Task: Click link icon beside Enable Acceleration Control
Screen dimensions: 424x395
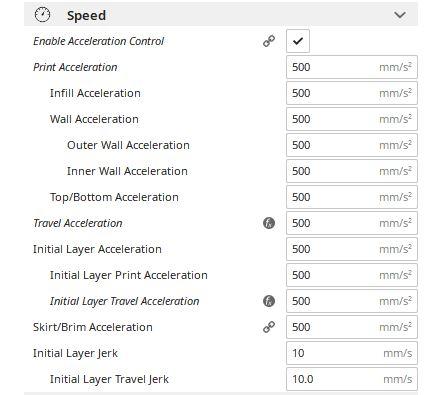Action: [269, 41]
